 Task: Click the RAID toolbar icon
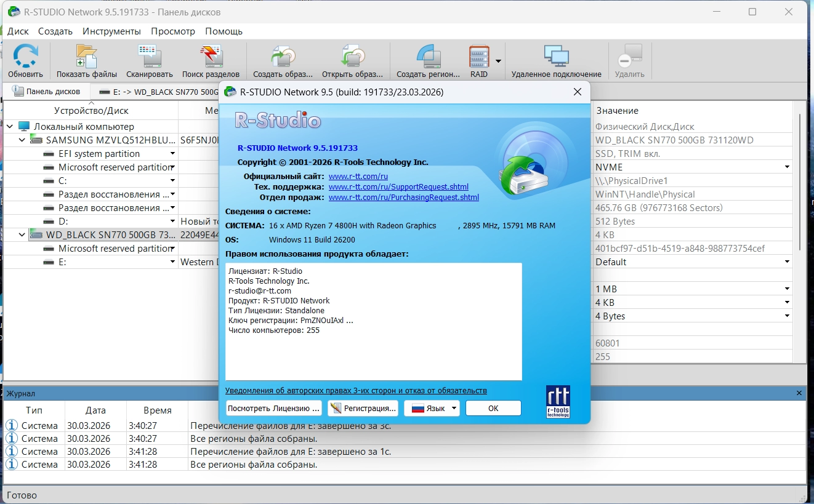478,56
